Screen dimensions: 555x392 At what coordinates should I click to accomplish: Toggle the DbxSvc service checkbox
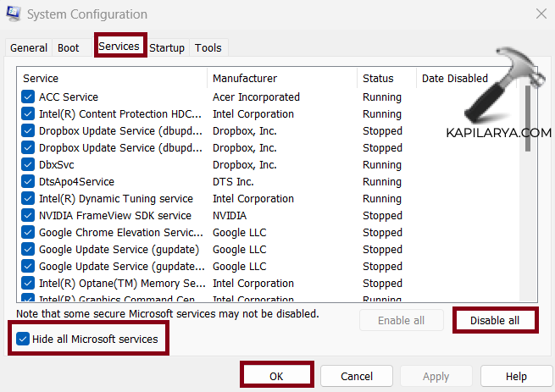(x=28, y=165)
